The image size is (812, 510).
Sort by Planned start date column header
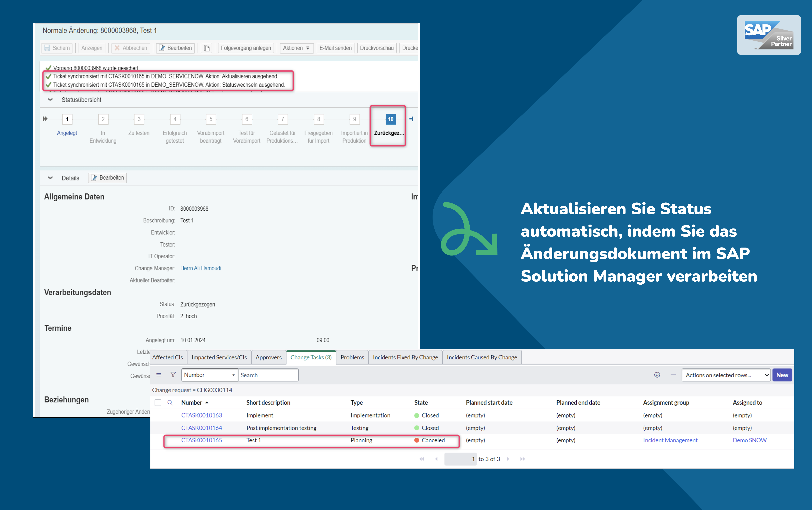[x=489, y=403]
